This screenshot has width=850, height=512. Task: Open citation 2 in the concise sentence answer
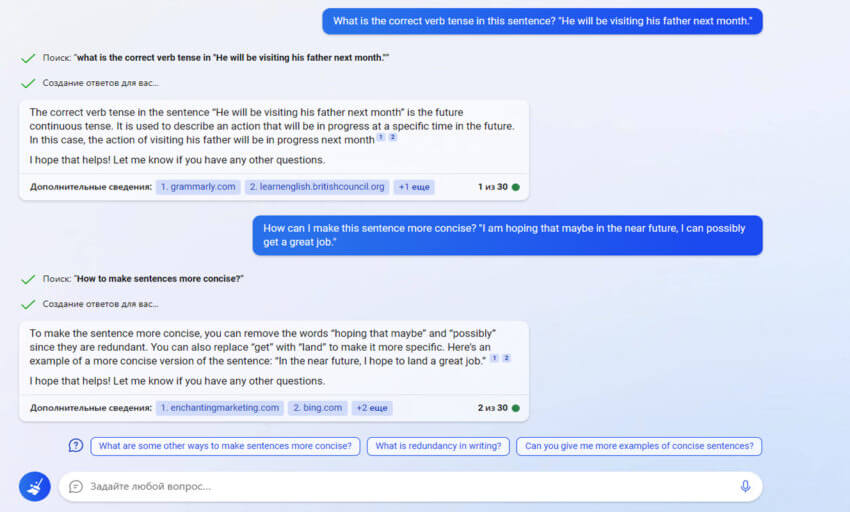(x=506, y=358)
